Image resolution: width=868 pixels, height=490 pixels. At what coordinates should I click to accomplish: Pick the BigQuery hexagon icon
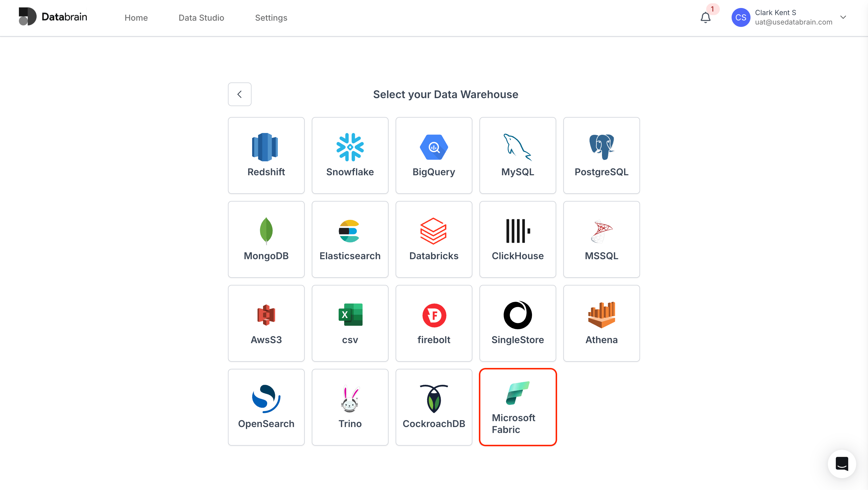tap(434, 147)
